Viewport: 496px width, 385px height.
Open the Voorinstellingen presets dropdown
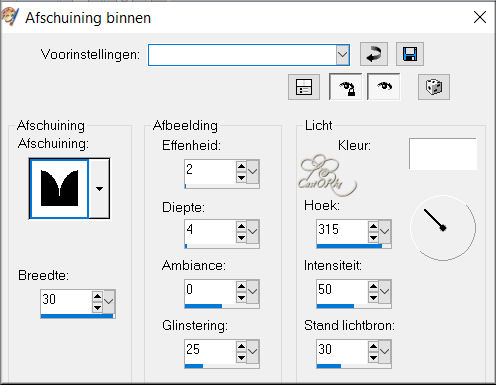point(342,55)
